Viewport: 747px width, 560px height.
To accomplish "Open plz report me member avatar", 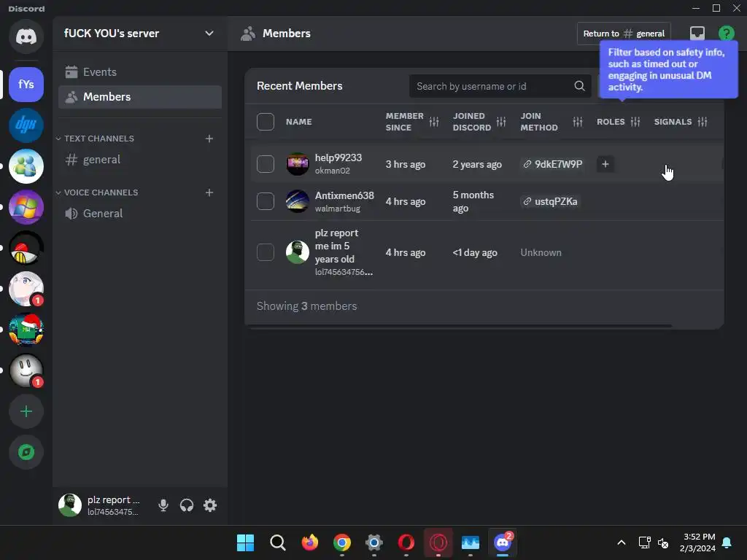I will point(298,252).
